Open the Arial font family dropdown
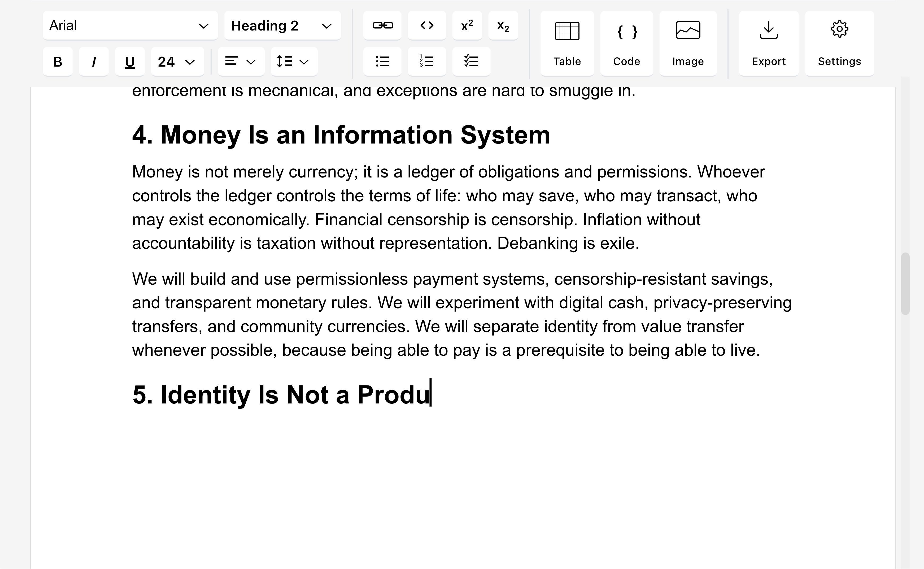The image size is (924, 569). (130, 25)
